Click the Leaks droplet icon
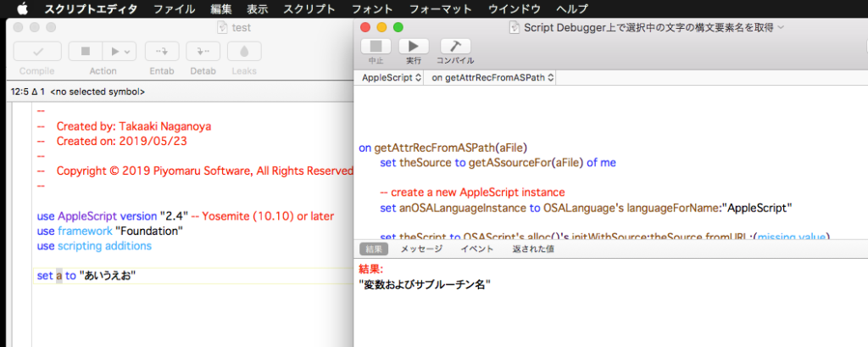 point(244,51)
